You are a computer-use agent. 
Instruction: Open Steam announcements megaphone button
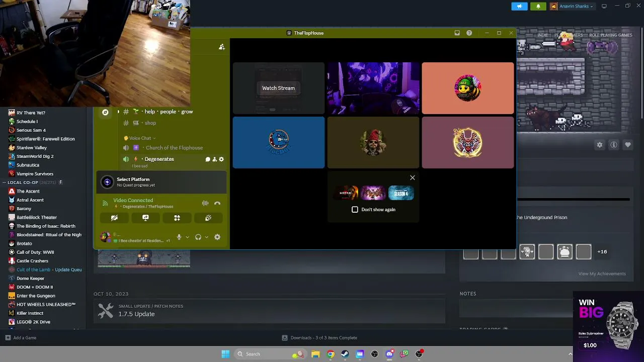[x=519, y=6]
